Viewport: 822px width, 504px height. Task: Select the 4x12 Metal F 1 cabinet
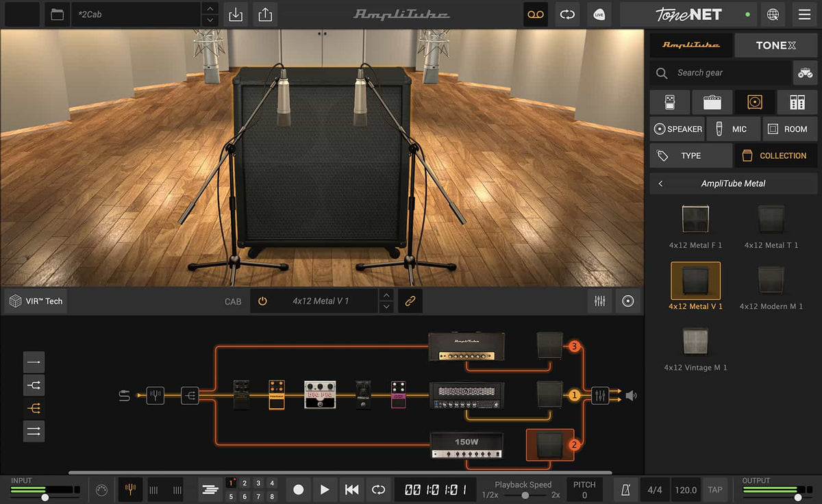pos(695,226)
